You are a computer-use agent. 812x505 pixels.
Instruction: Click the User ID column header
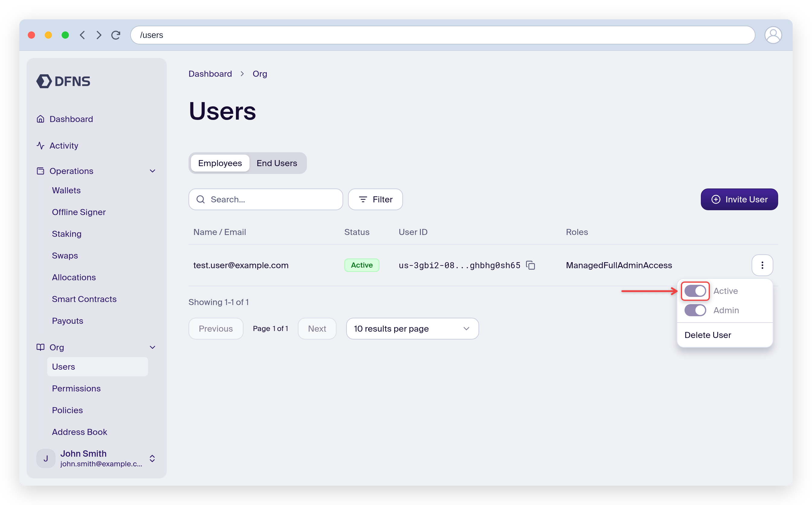pos(413,232)
